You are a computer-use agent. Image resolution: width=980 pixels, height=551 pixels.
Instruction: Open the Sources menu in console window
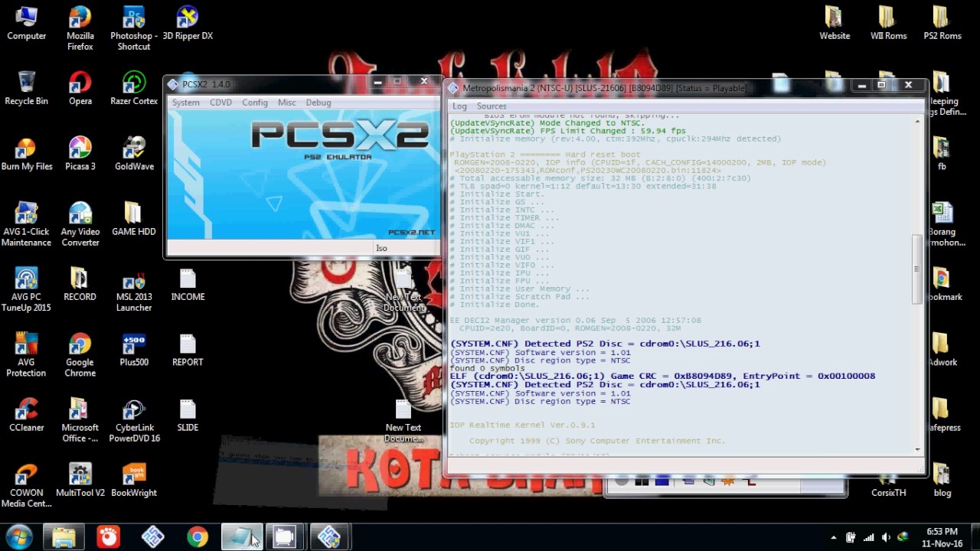tap(492, 106)
